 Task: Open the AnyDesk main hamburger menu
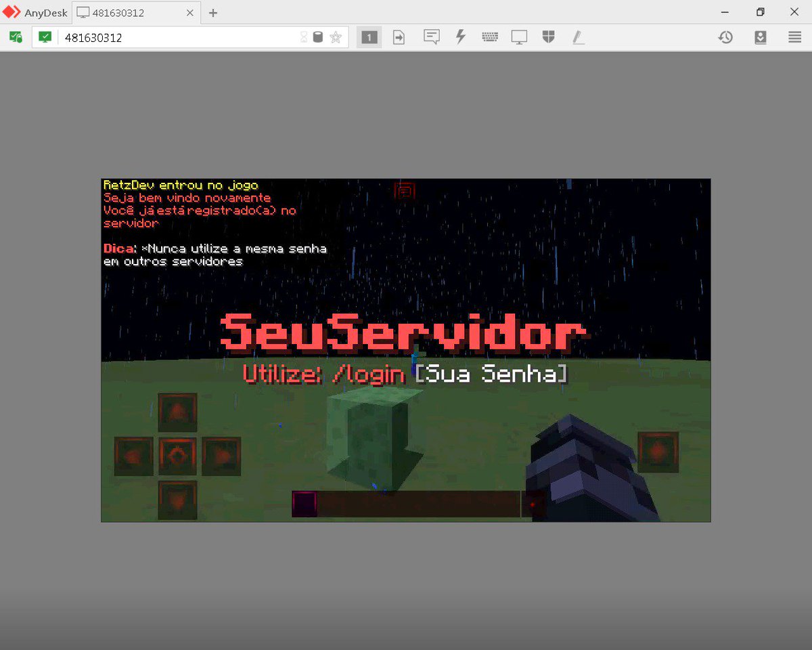coord(795,37)
